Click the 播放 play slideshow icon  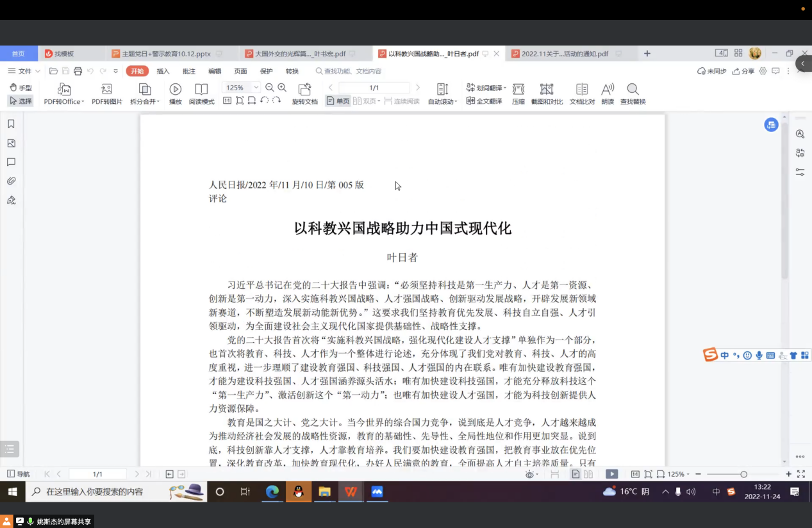(x=175, y=89)
